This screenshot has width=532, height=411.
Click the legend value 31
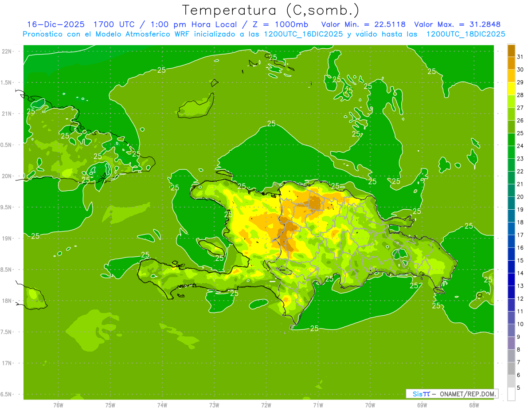(520, 57)
